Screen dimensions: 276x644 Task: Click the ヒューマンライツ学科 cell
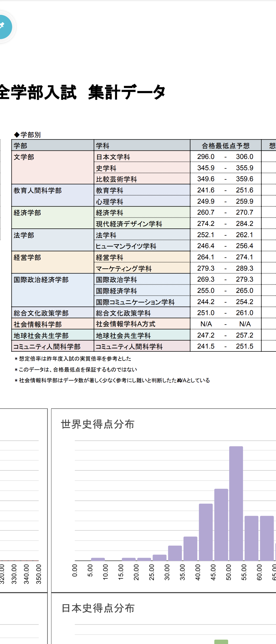tap(142, 246)
